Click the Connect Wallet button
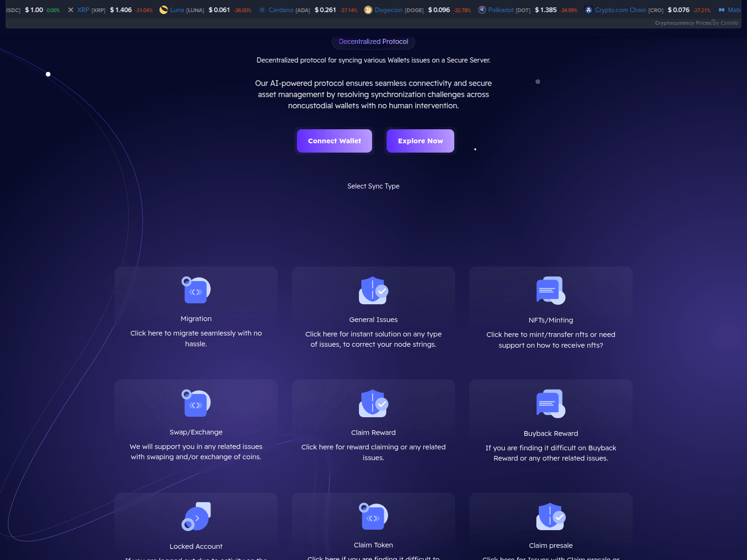This screenshot has height=560, width=747. [334, 141]
